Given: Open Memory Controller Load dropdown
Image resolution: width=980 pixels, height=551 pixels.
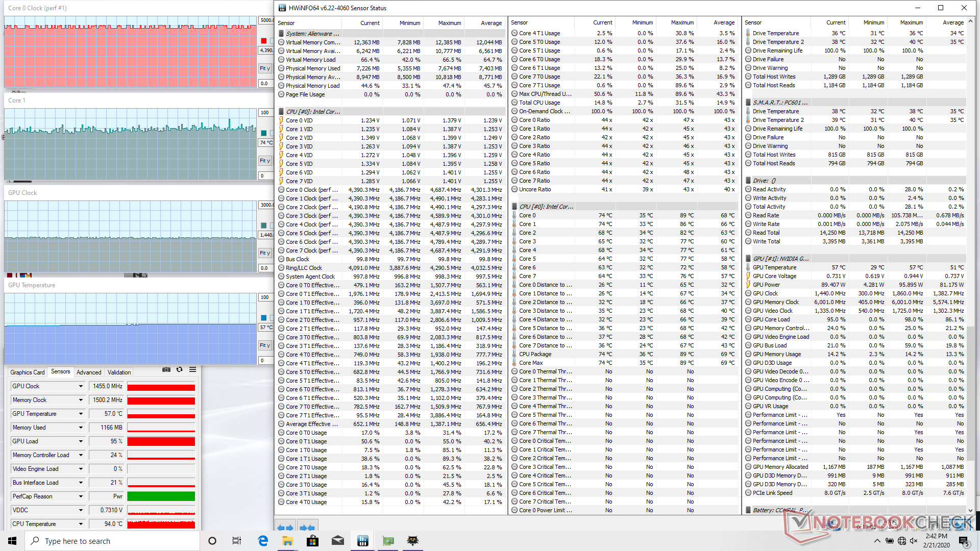Looking at the screenshot, I should [81, 456].
